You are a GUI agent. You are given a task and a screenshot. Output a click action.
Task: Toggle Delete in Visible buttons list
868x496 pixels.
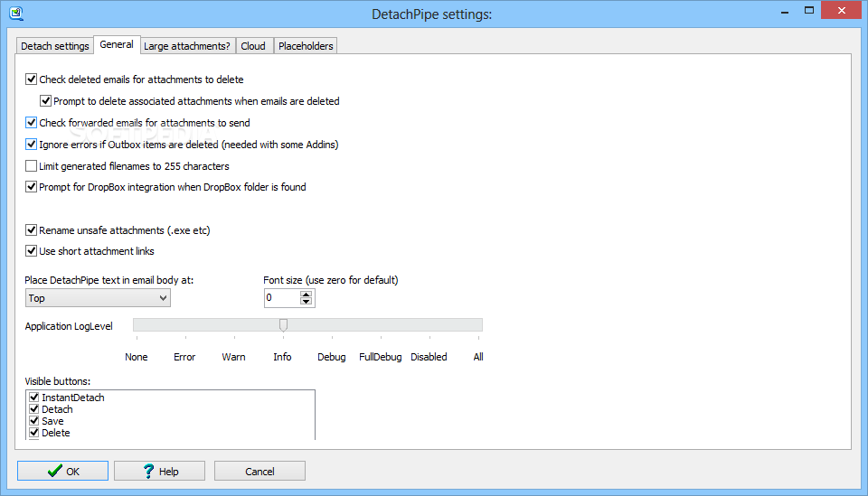(34, 433)
